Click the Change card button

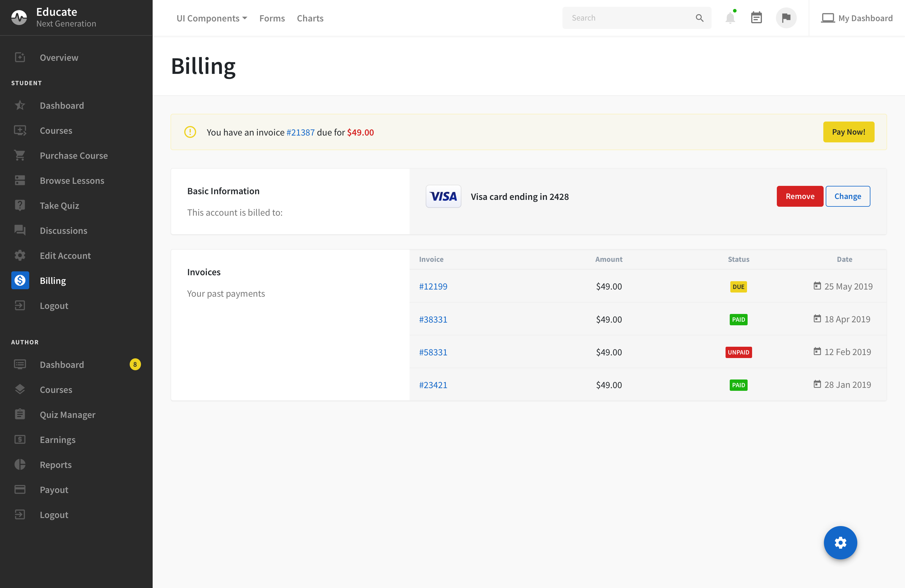tap(847, 196)
